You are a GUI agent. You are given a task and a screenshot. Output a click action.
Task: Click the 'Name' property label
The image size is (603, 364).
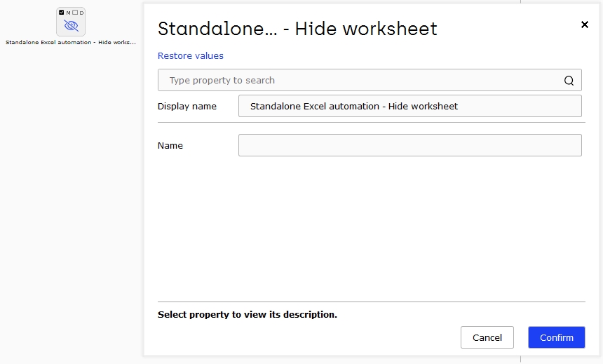click(x=170, y=145)
